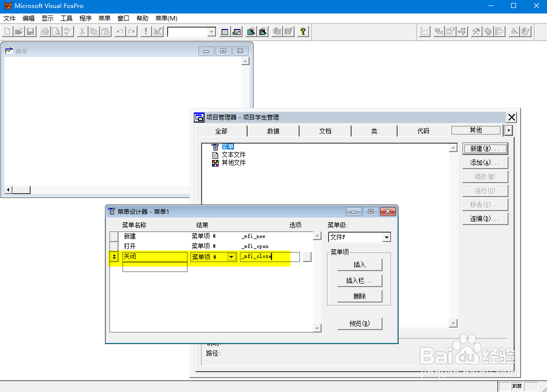The height and width of the screenshot is (392, 547).
Task: Click the Modify Form ruler icon
Action: pyautogui.click(x=157, y=31)
